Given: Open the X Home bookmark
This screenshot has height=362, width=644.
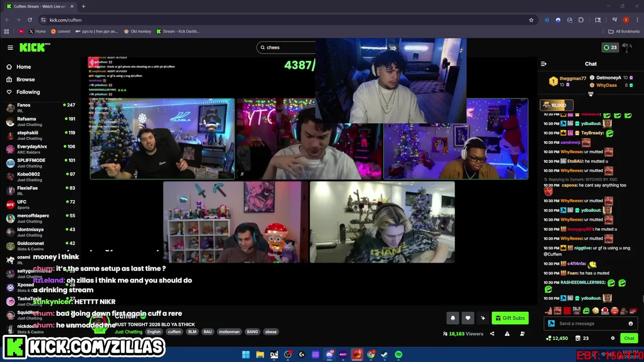Looking at the screenshot, I should click(37, 31).
